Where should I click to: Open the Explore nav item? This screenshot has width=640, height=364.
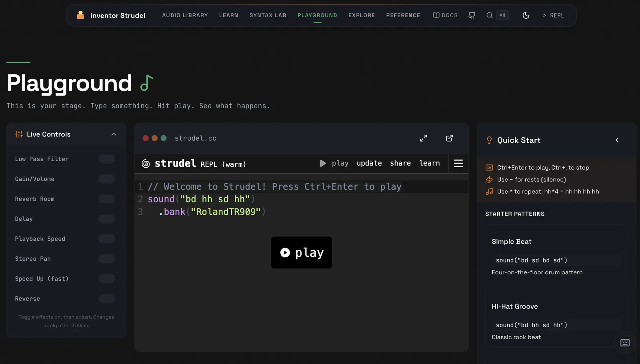(x=362, y=15)
